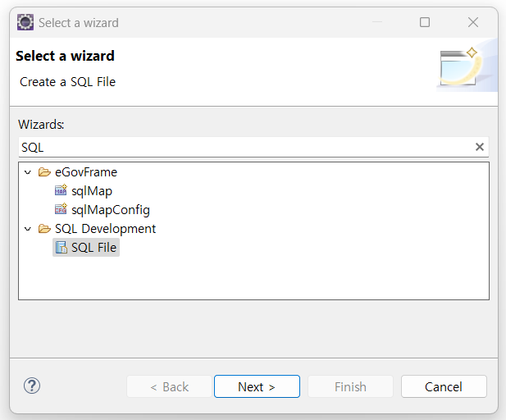The width and height of the screenshot is (506, 420).
Task: Click the disabled Finish button
Action: coord(350,386)
